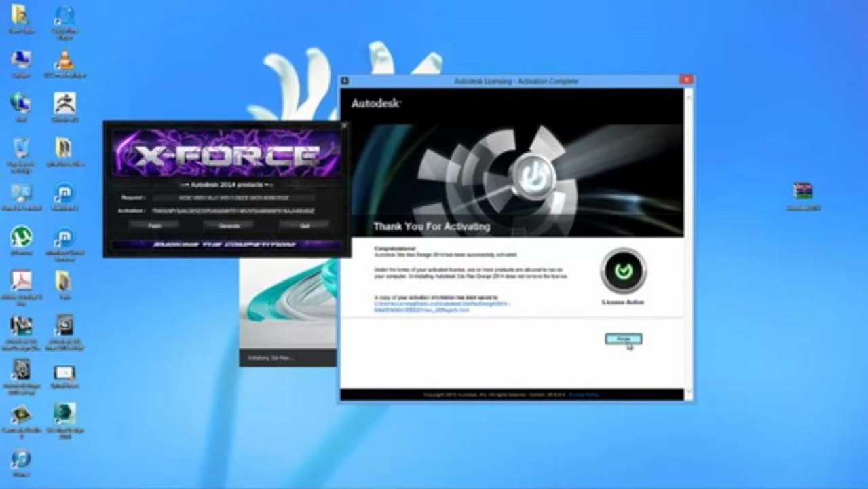Click Finish in the Autodesk Licensing window
The image size is (868, 489).
click(623, 339)
